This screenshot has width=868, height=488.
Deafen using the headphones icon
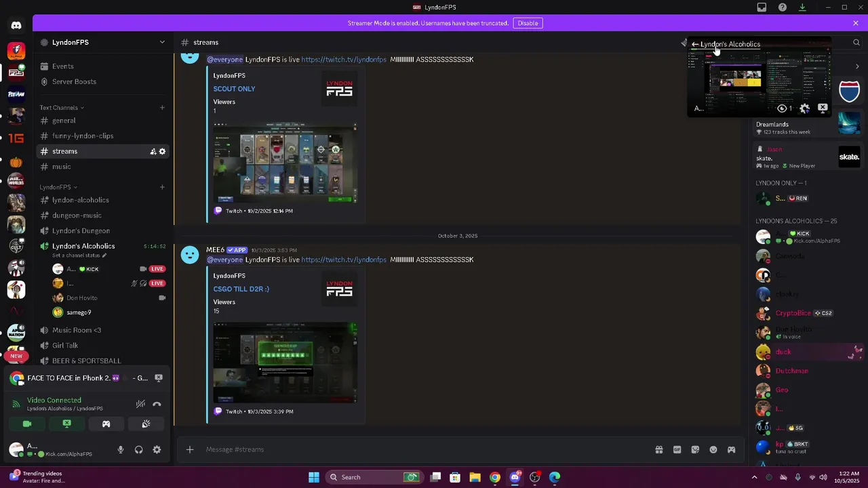click(x=139, y=449)
